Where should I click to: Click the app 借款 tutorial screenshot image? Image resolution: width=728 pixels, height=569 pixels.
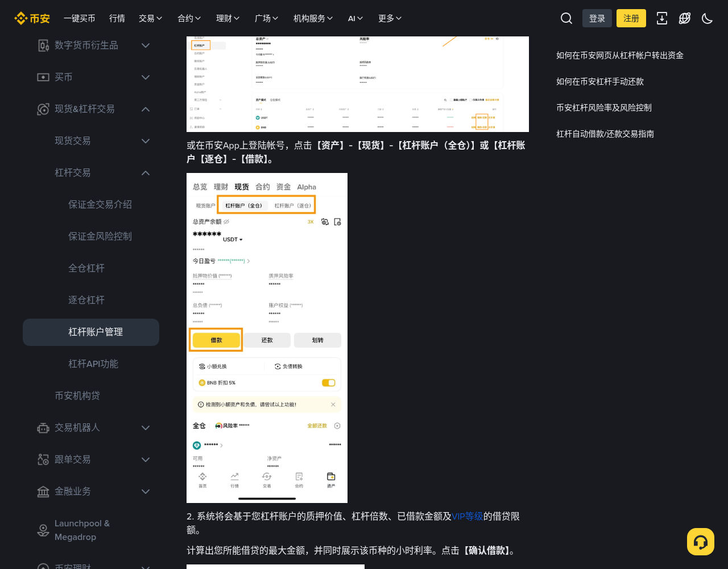[267, 338]
